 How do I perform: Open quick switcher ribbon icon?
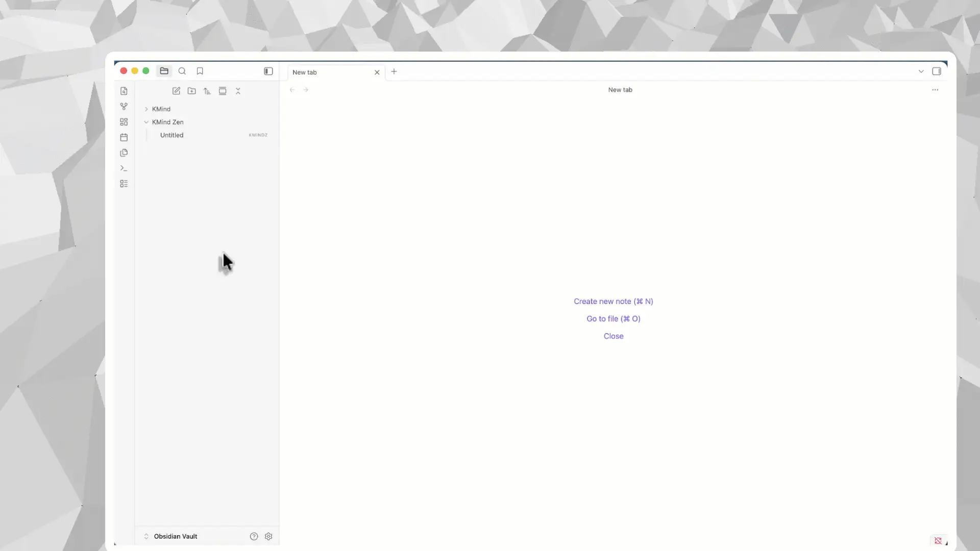(x=124, y=91)
